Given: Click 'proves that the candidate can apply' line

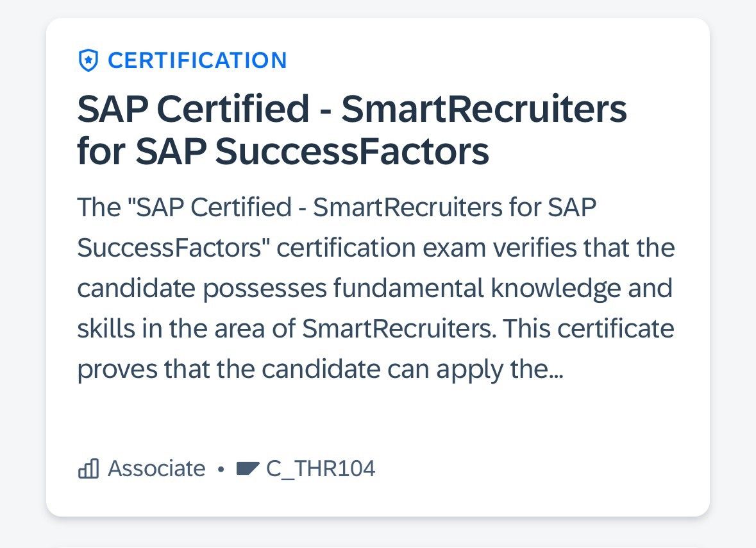Looking at the screenshot, I should point(320,370).
